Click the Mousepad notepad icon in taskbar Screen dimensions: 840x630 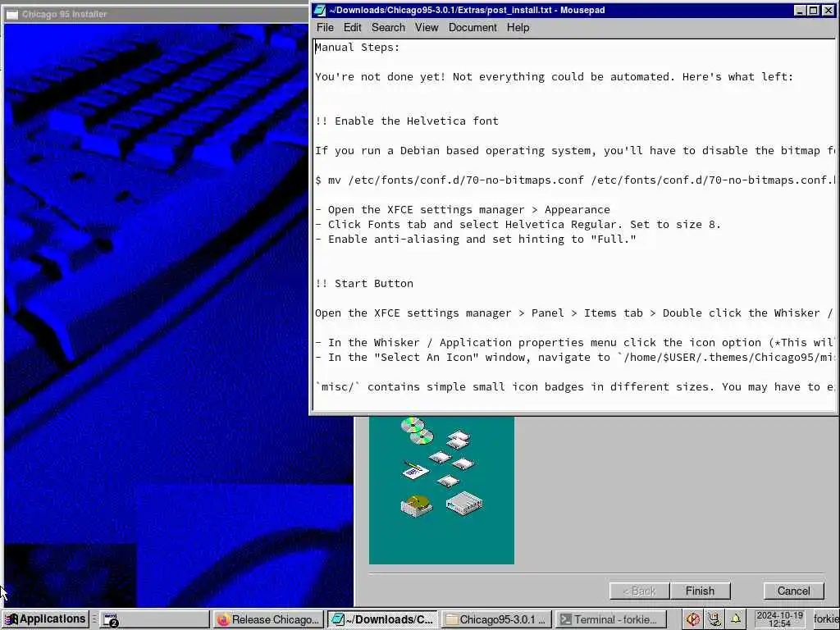(x=337, y=619)
